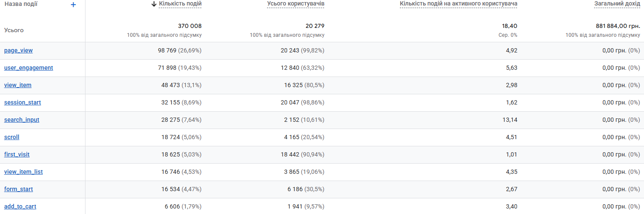Open the form_start event link
644x214 pixels.
[x=19, y=189]
